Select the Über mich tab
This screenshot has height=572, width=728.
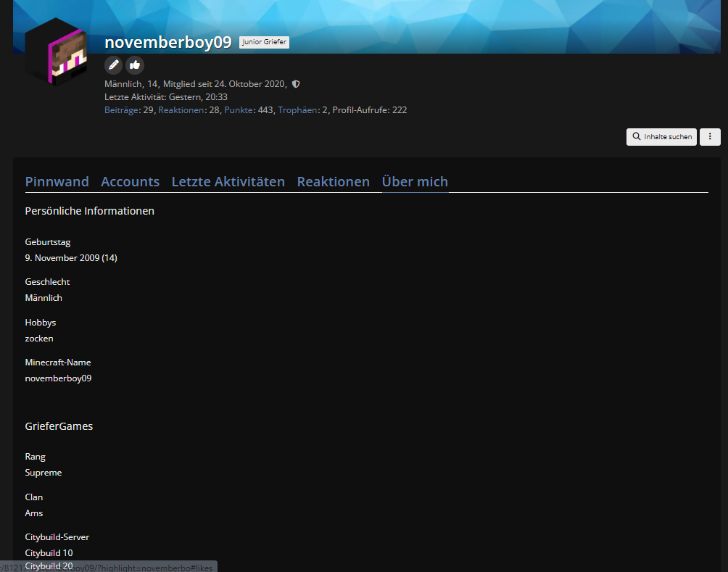(415, 181)
